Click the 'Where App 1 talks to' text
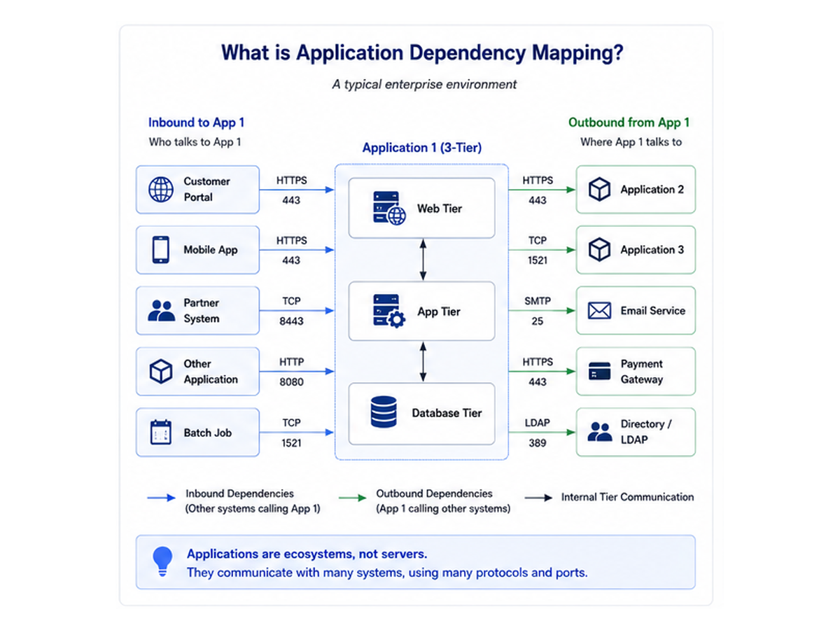The height and width of the screenshot is (630, 840). pyautogui.click(x=631, y=142)
